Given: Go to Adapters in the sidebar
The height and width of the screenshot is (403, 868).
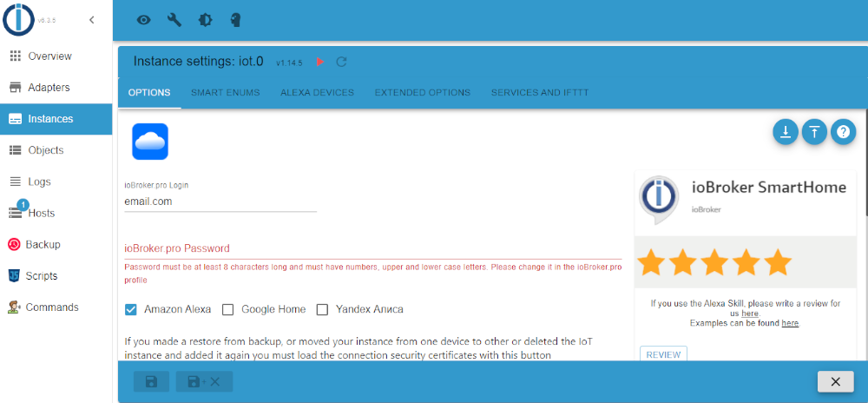Looking at the screenshot, I should [56, 88].
